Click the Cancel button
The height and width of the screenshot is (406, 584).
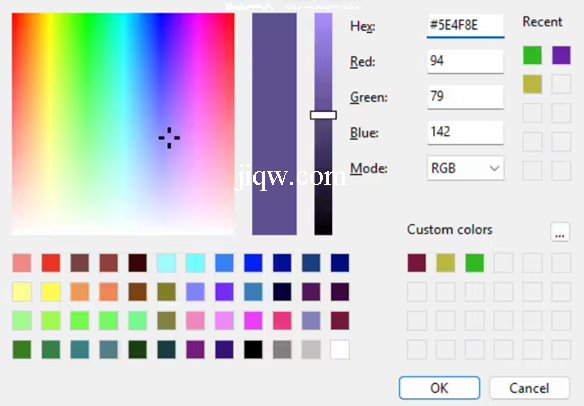point(529,388)
